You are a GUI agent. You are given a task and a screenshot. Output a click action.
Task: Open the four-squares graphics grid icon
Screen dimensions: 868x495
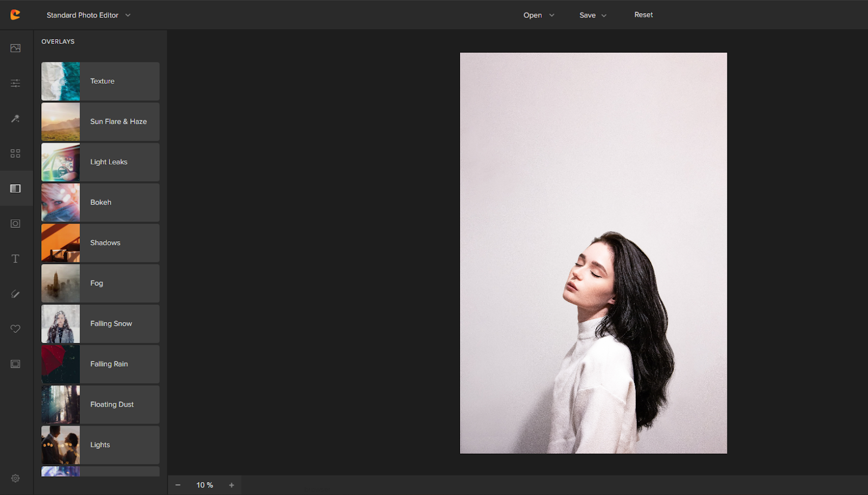click(x=15, y=153)
